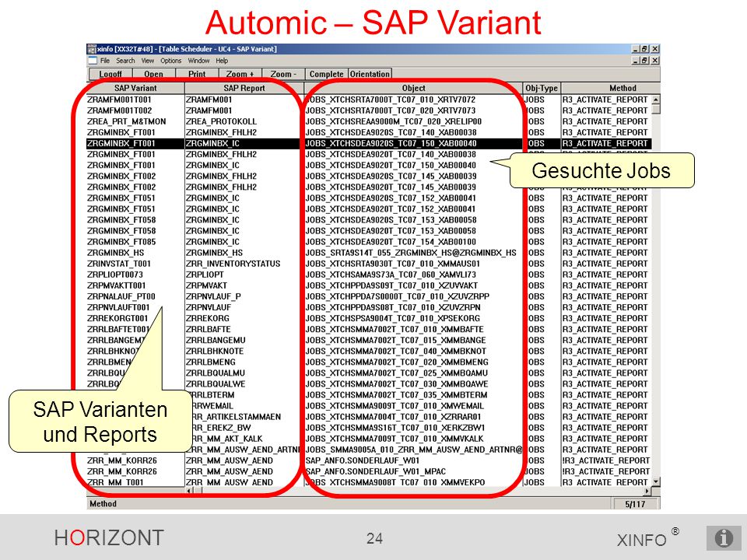Select variant ZRR_MM_T001
Image resolution: width=747 pixels, height=560 pixels.
click(115, 482)
